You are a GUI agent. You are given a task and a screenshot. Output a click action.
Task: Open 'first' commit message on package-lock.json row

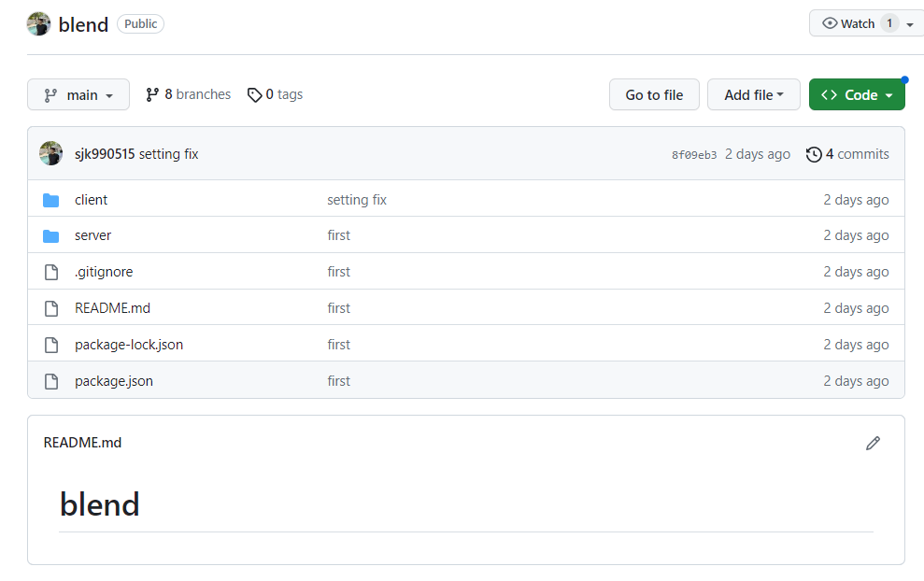click(x=339, y=345)
